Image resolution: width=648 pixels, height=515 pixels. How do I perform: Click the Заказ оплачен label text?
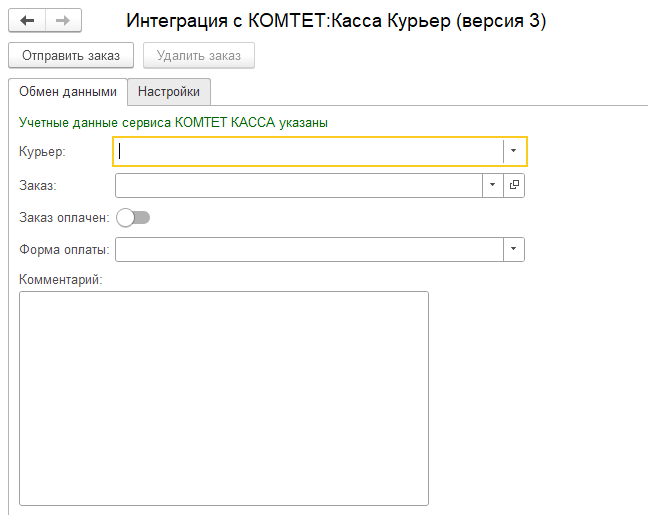pyautogui.click(x=64, y=217)
